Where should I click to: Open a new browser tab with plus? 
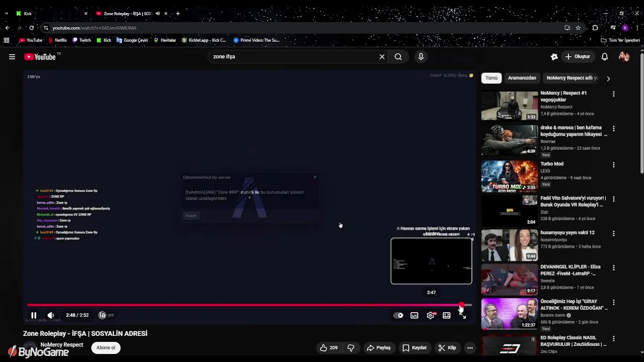click(178, 14)
